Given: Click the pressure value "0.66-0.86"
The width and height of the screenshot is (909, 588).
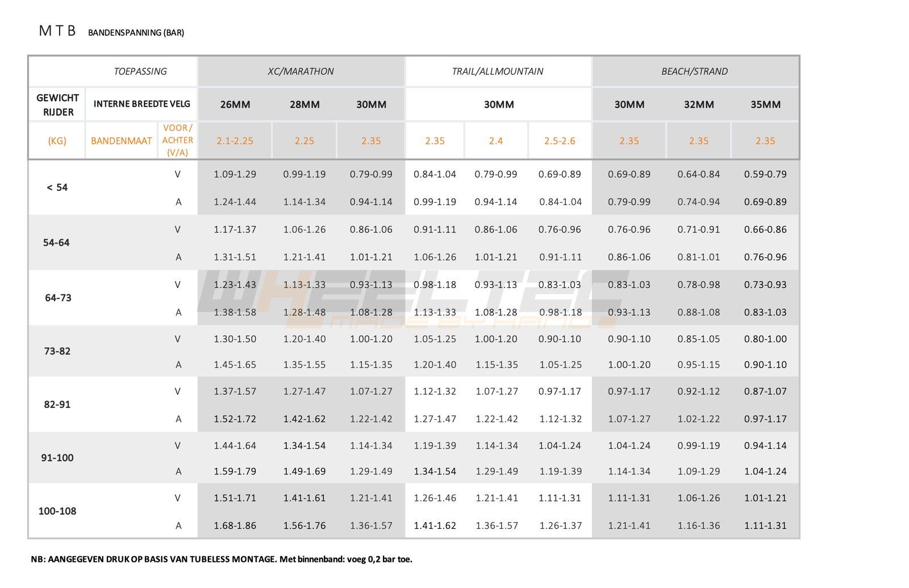Looking at the screenshot, I should pyautogui.click(x=765, y=230).
